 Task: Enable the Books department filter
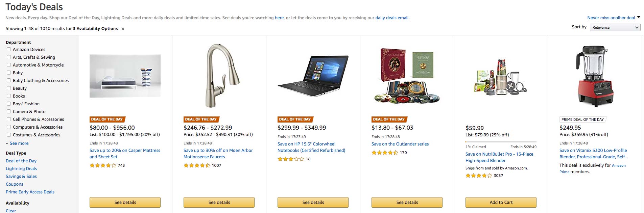point(8,96)
